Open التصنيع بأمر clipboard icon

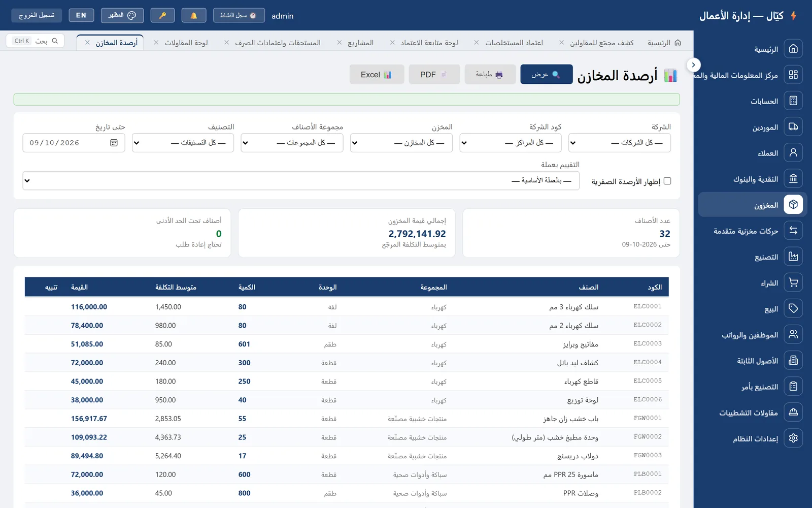[793, 386]
